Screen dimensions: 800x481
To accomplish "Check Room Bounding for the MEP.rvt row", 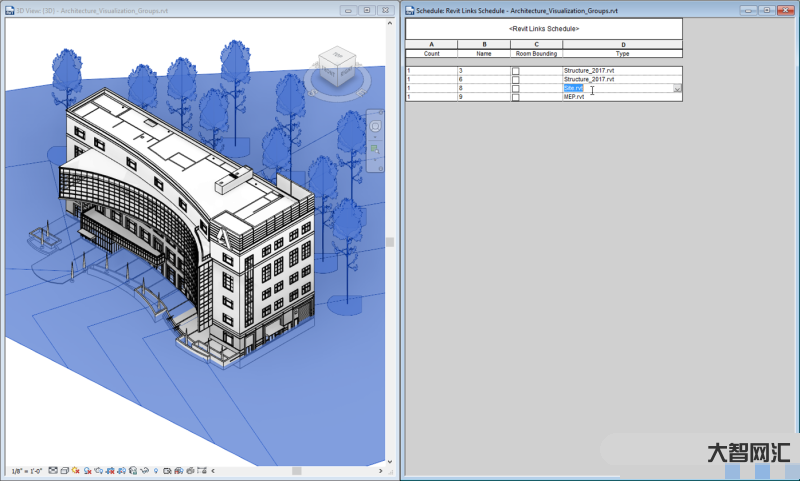I will tap(516, 97).
